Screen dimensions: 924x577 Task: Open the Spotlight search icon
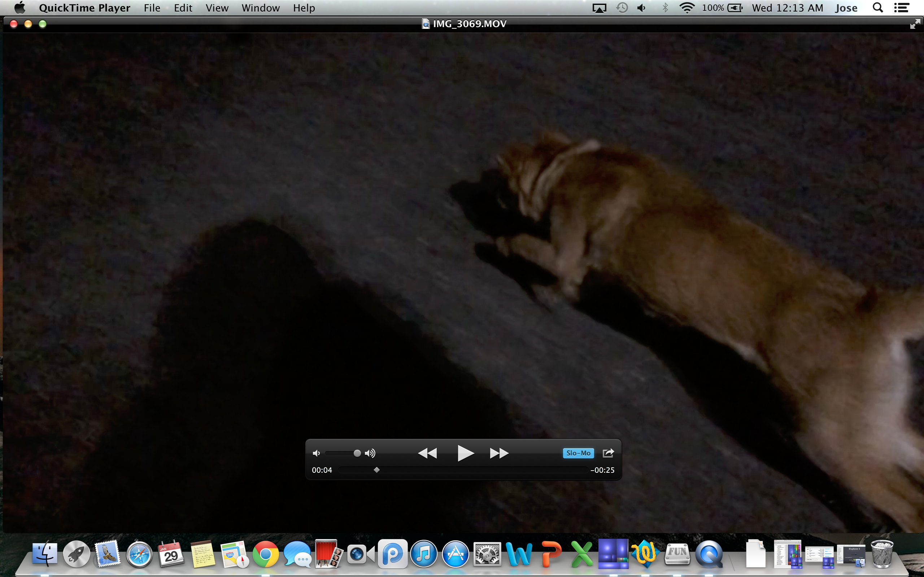878,8
